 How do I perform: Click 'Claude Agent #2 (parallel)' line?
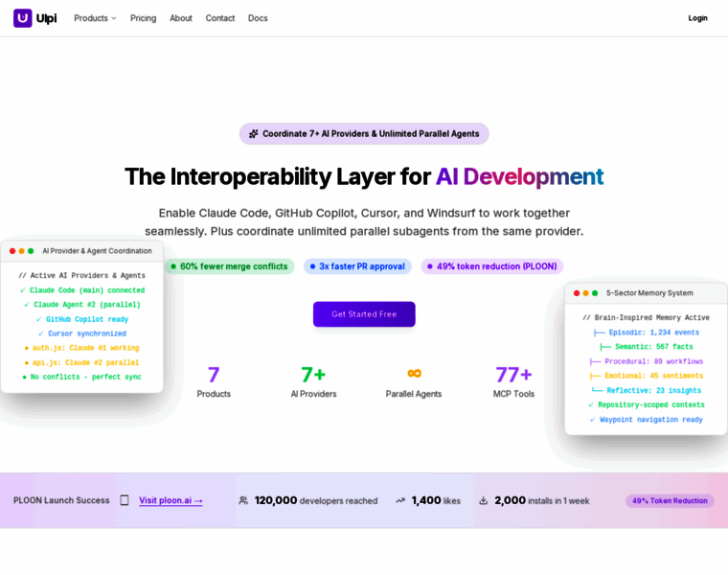click(x=82, y=305)
